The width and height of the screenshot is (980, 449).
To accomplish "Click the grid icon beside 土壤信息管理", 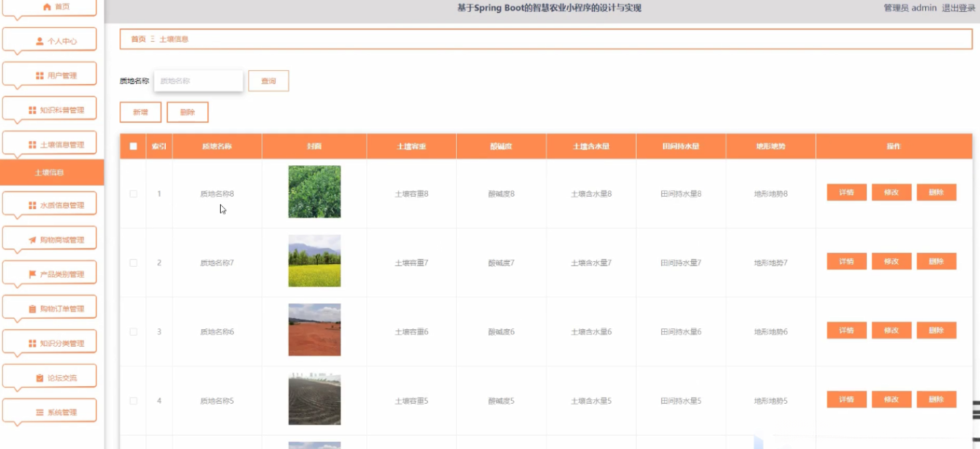I will [x=32, y=145].
